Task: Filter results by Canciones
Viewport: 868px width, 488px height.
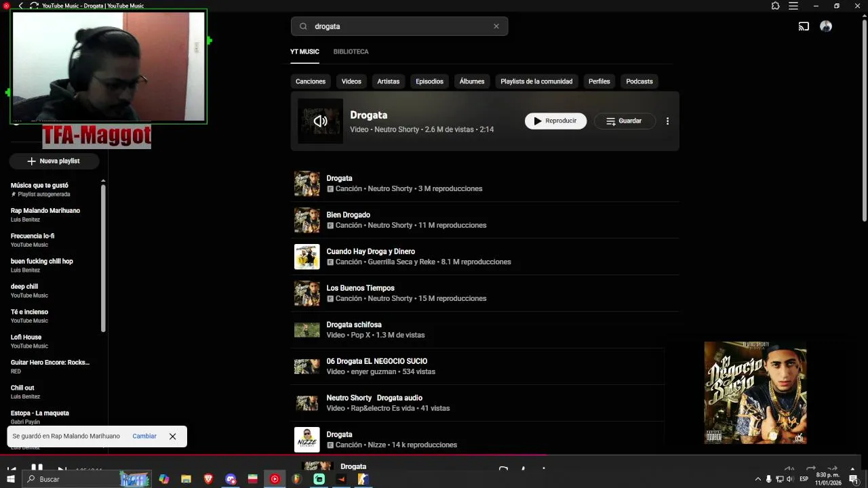Action: click(x=311, y=81)
